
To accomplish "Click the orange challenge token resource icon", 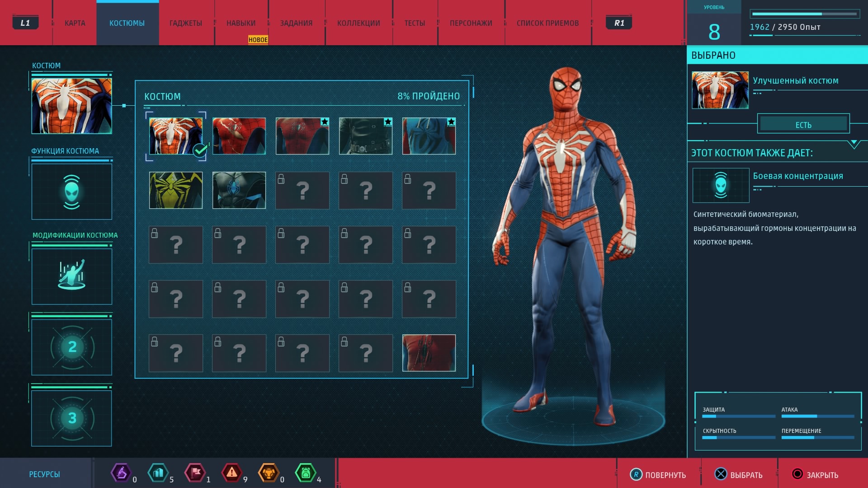I will coord(269,473).
